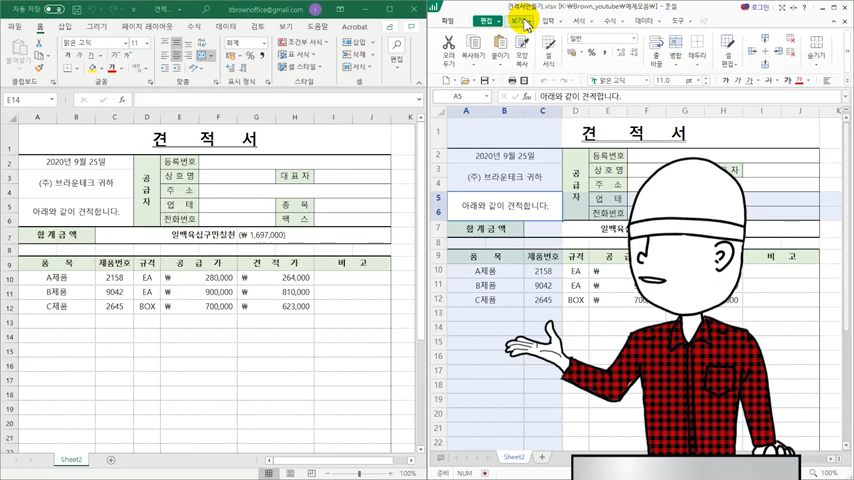Screen dimensions: 854x480
Task: Open the 일반 number format dropdown in Hancell
Action: point(602,39)
